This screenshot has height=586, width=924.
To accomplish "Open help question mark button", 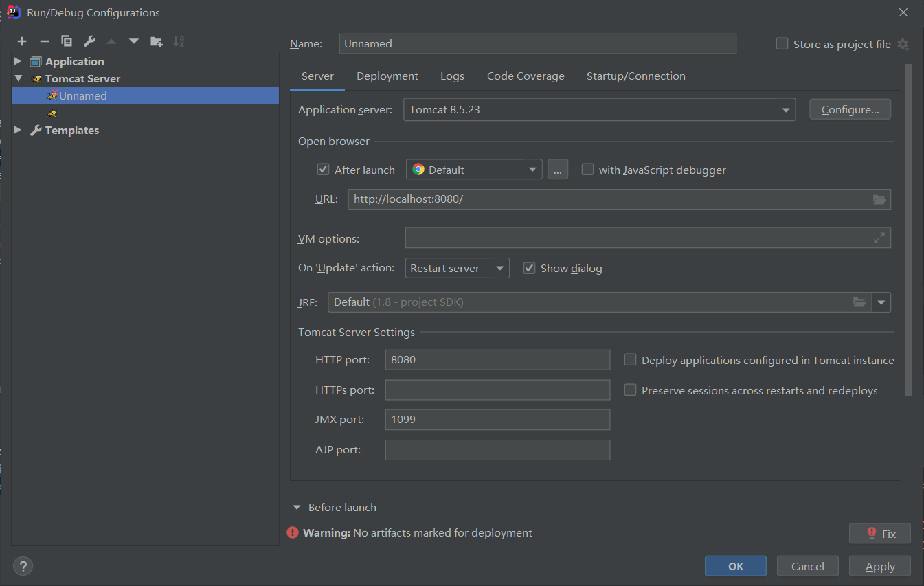I will (x=23, y=566).
